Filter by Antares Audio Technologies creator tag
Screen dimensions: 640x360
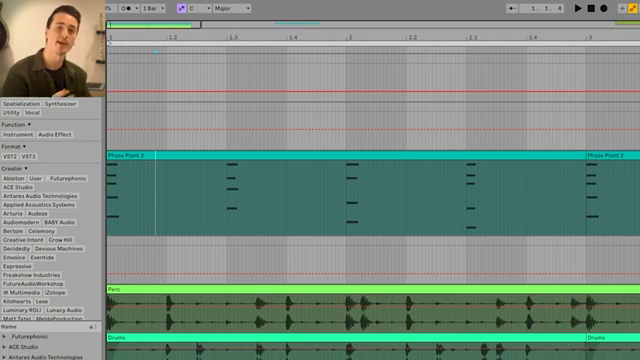40,196
